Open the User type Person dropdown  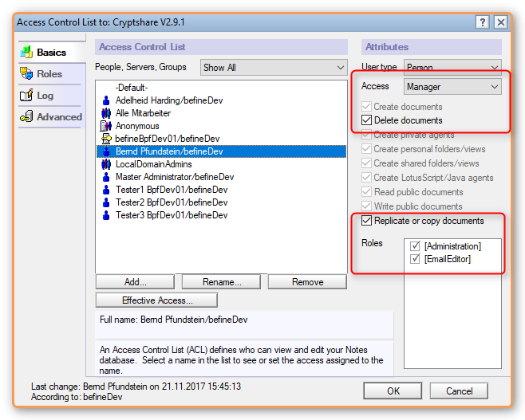click(x=452, y=67)
